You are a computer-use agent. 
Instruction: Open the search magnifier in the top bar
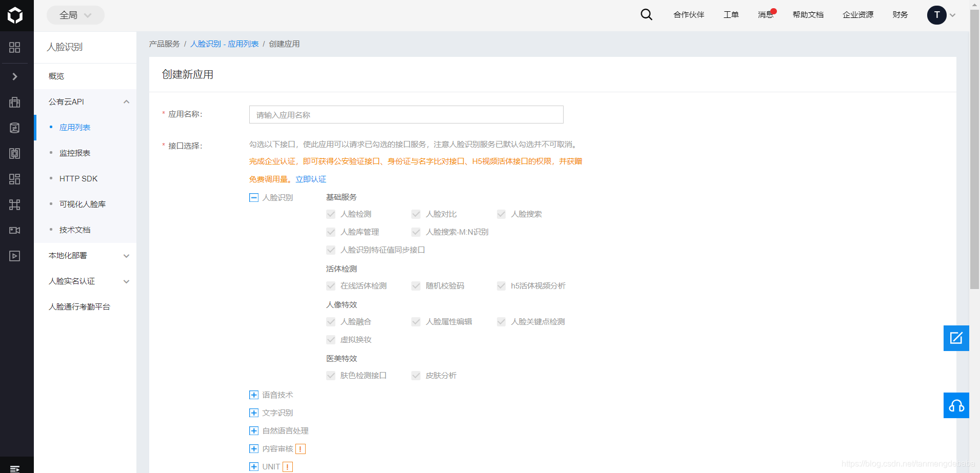646,14
